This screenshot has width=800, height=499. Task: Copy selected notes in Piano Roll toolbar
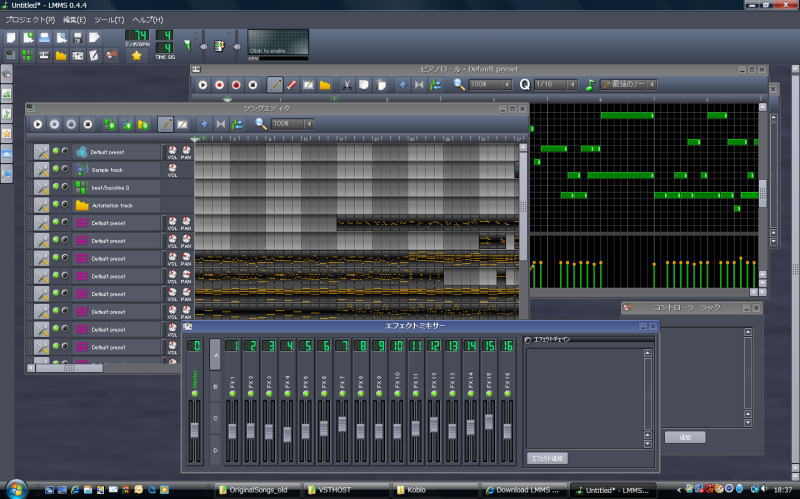coord(363,85)
